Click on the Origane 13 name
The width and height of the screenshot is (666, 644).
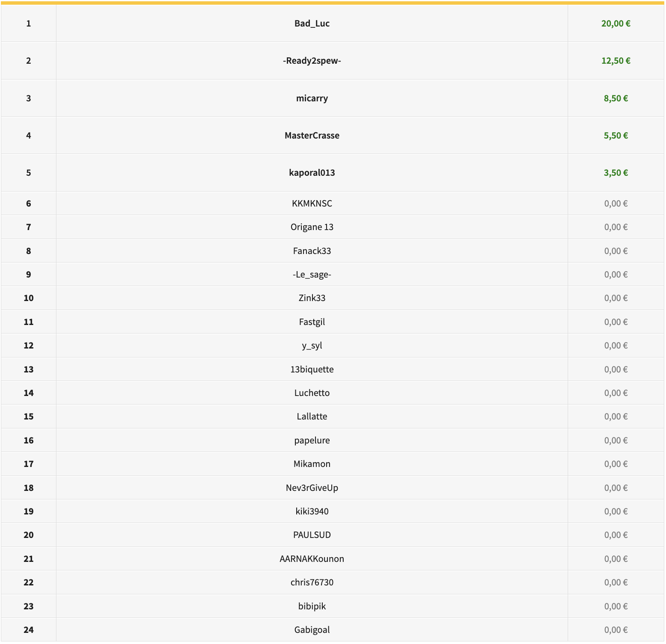tap(312, 227)
